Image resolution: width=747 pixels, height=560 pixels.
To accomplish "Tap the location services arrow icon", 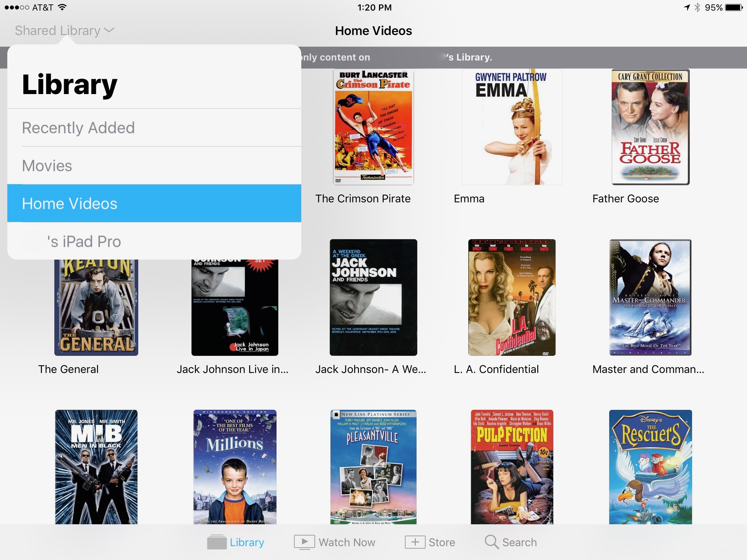I will pyautogui.click(x=687, y=7).
